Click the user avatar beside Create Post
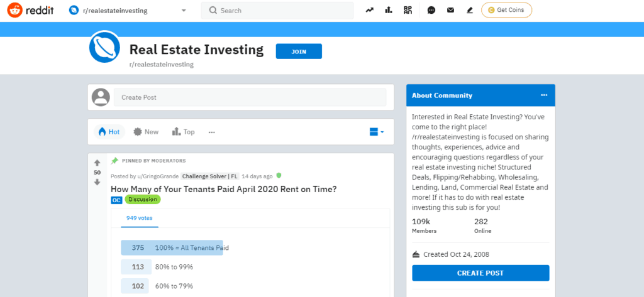 (x=101, y=97)
